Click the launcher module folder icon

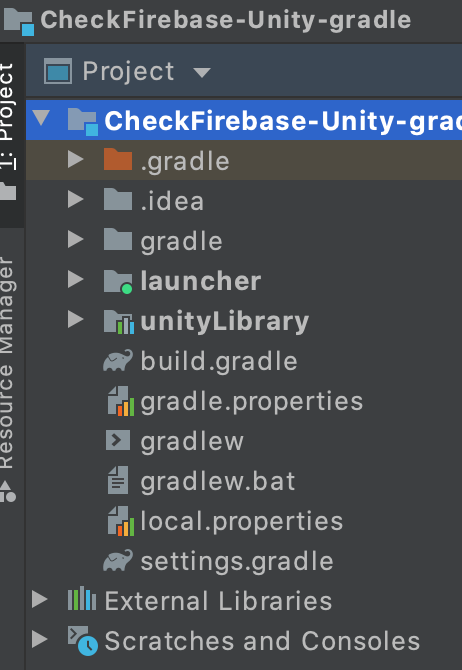coord(118,281)
